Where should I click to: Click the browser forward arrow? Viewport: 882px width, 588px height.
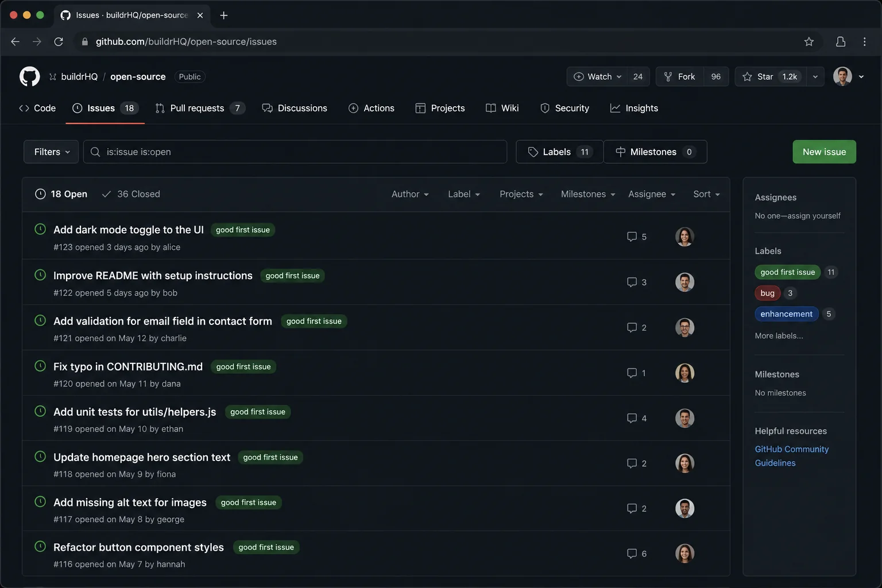[x=37, y=41]
